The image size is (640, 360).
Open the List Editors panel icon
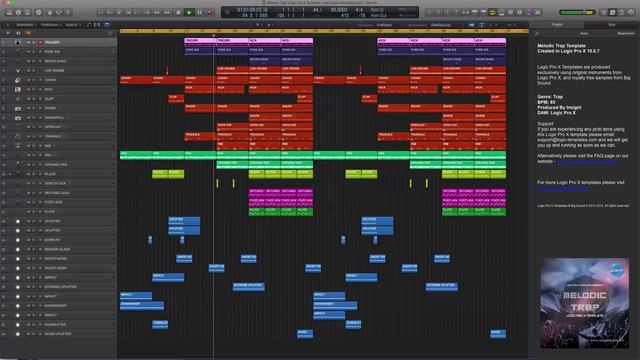(604, 13)
